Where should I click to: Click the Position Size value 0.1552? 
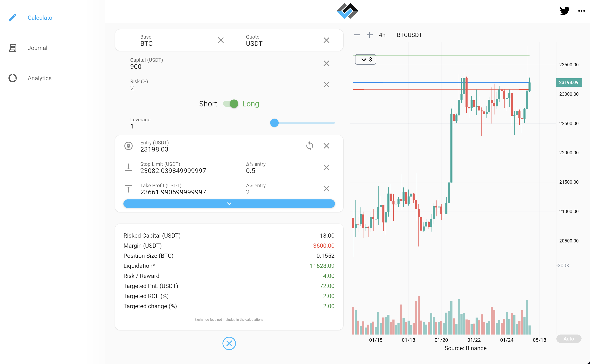pyautogui.click(x=325, y=256)
